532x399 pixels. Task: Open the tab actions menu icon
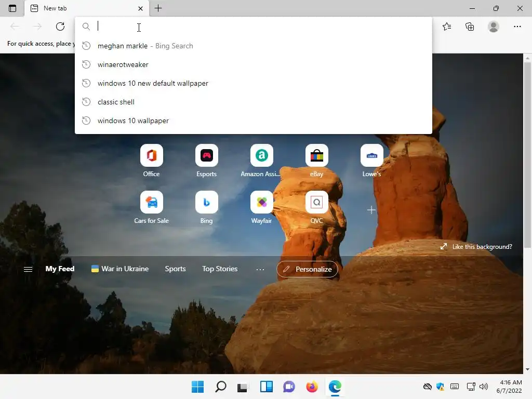12,8
